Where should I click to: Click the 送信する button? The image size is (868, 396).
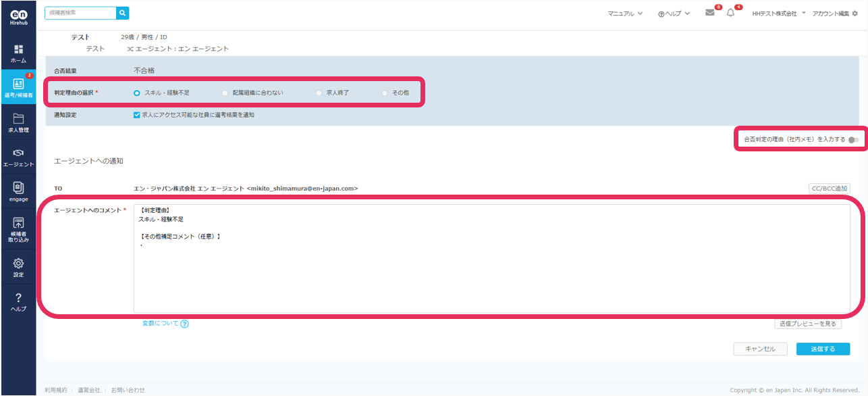click(x=823, y=349)
